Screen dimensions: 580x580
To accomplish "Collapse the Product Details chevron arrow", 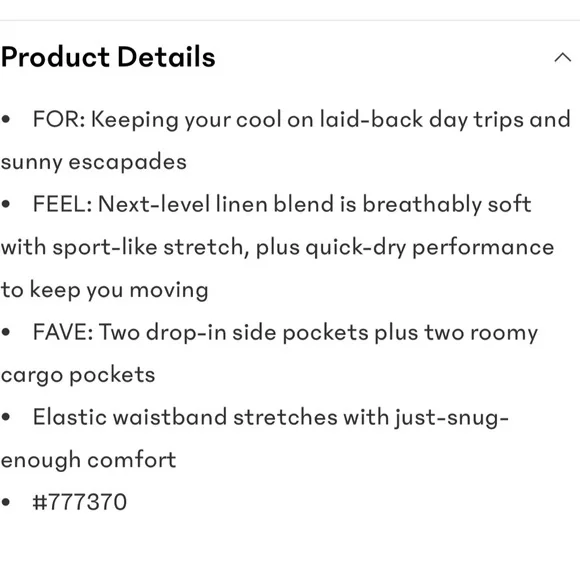I will click(563, 57).
